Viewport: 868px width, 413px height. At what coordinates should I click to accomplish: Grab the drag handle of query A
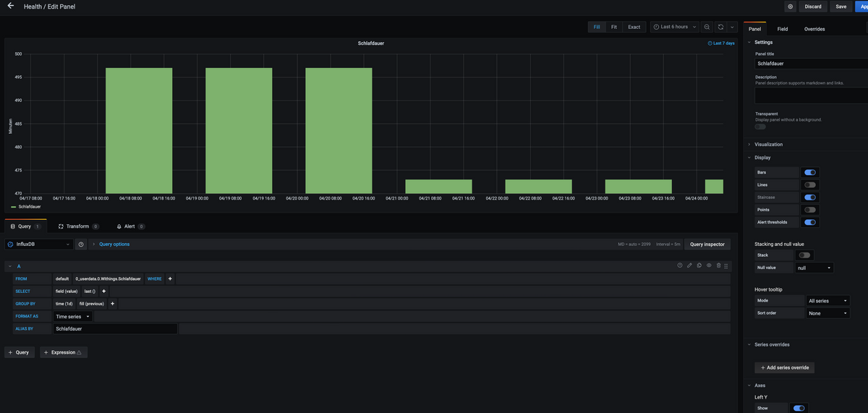726,265
